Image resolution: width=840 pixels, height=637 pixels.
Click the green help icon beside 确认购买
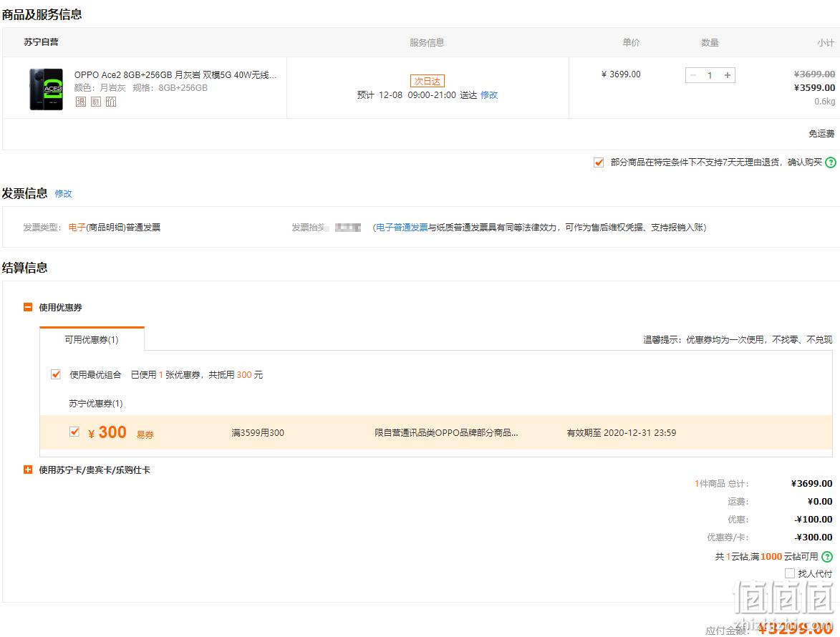point(831,162)
